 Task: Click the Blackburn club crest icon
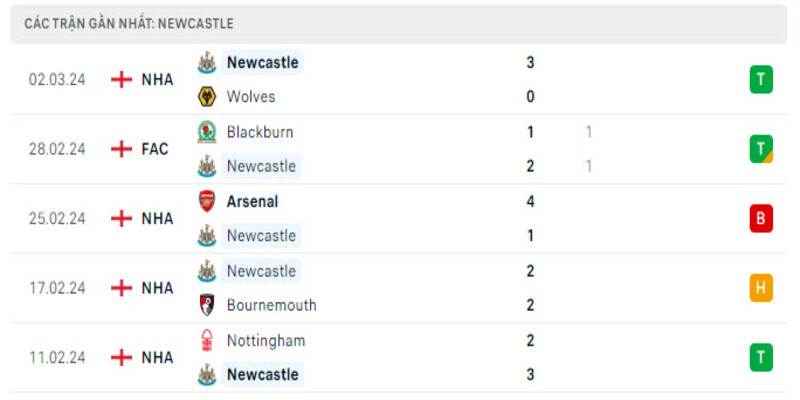207,132
